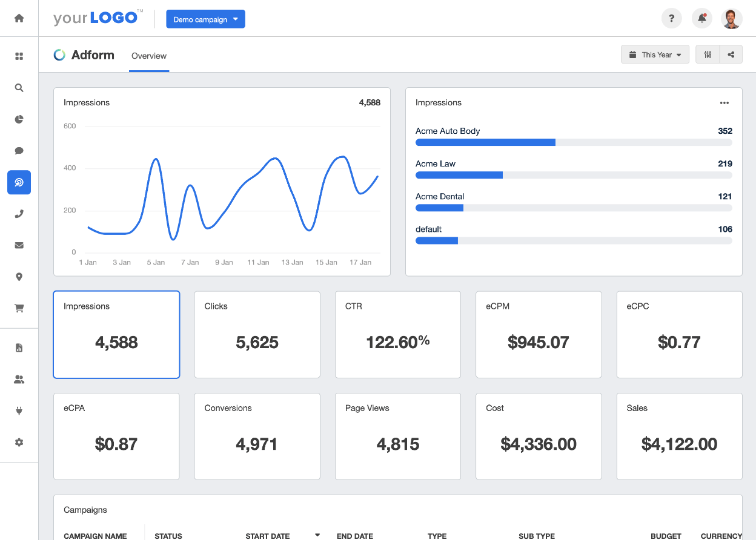Screen dimensions: 756x540
Task: Open the settings gear sidebar icon
Action: [19, 443]
